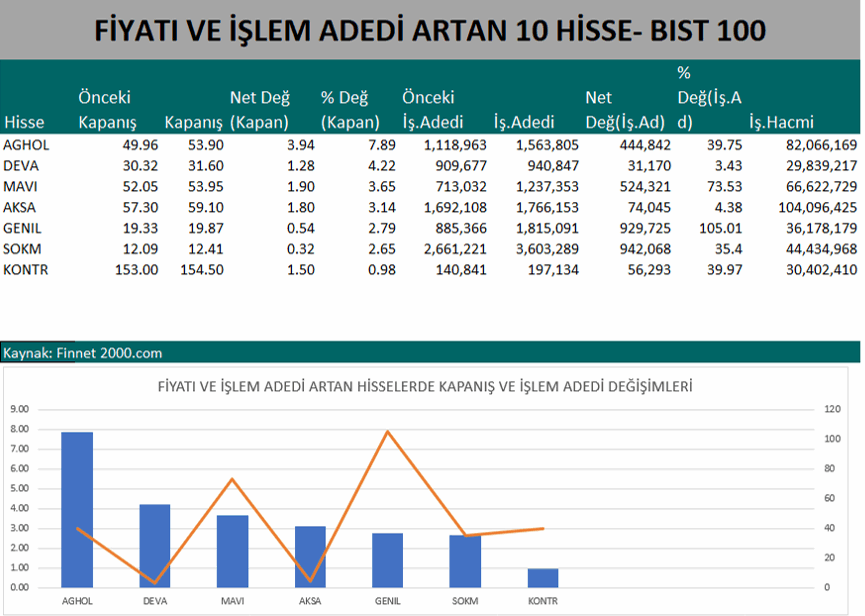Click the AGHOL row label in table
The image size is (865, 616).
click(26, 145)
